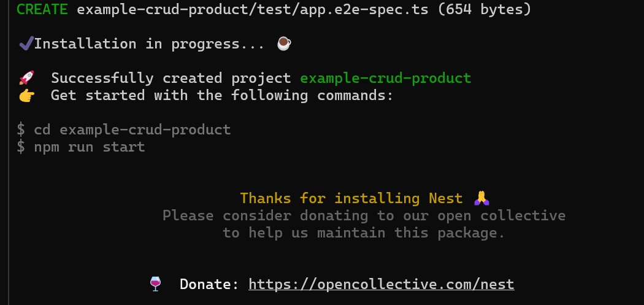Click the praying hands emoji

[x=481, y=198]
